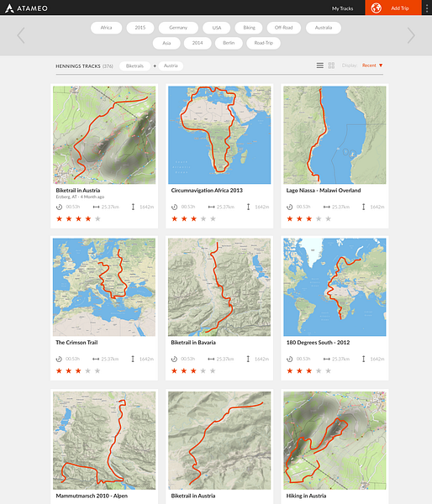This screenshot has width=432, height=504.
Task: Open The Crimson Trail map thumbnail
Action: (104, 287)
